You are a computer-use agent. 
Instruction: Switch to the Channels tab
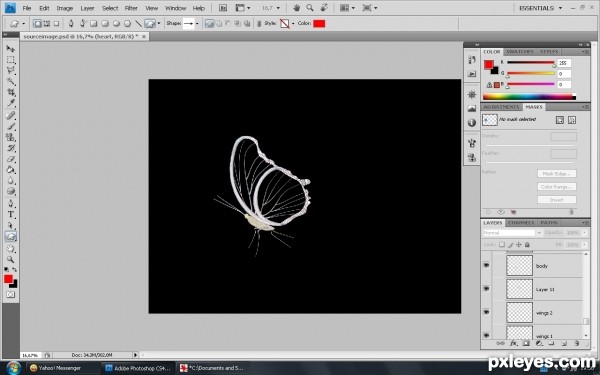click(x=521, y=223)
